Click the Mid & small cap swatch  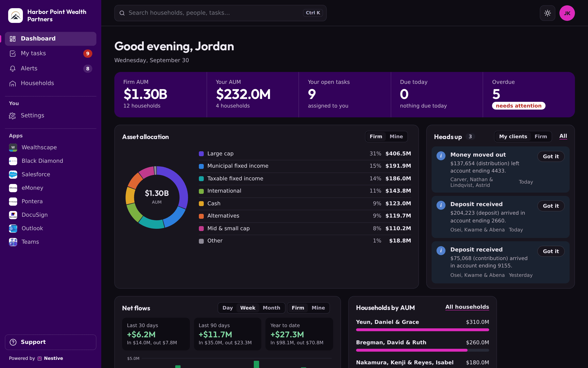pyautogui.click(x=201, y=229)
